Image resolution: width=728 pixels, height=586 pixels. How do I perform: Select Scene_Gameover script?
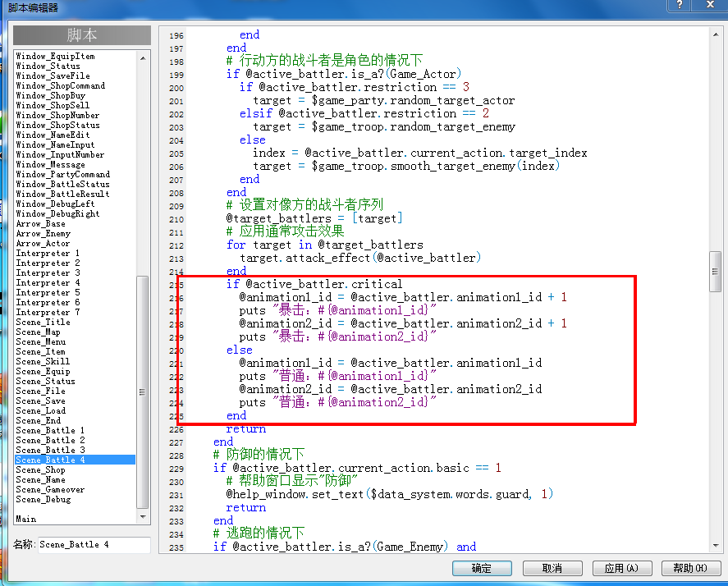[x=50, y=489]
